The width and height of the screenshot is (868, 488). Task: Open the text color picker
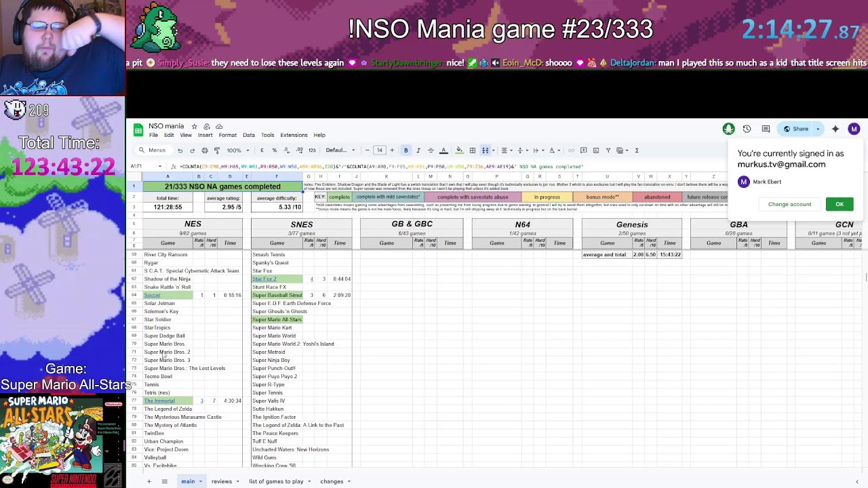click(x=443, y=150)
